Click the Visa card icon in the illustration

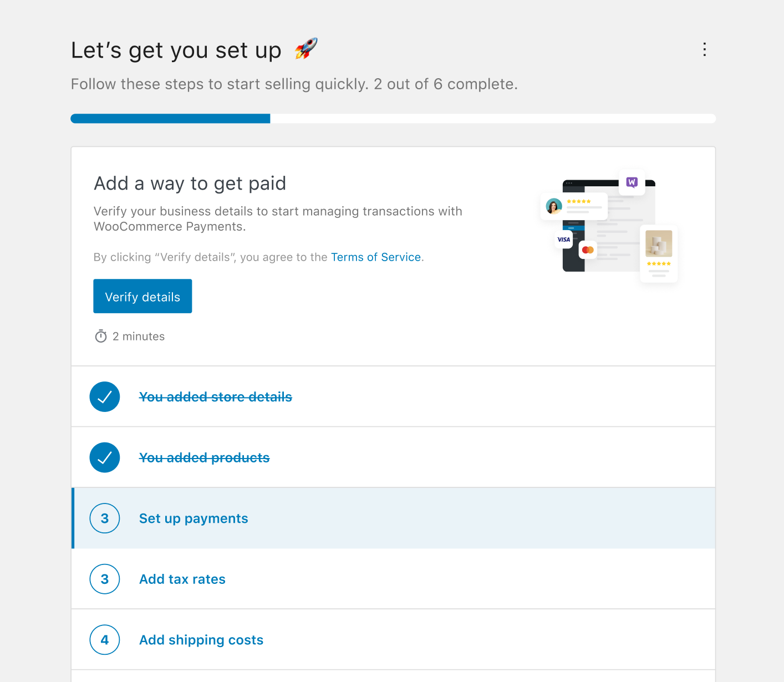[x=563, y=240]
